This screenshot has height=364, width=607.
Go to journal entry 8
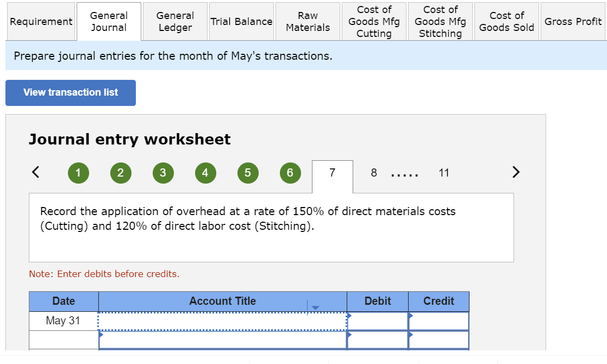(374, 172)
